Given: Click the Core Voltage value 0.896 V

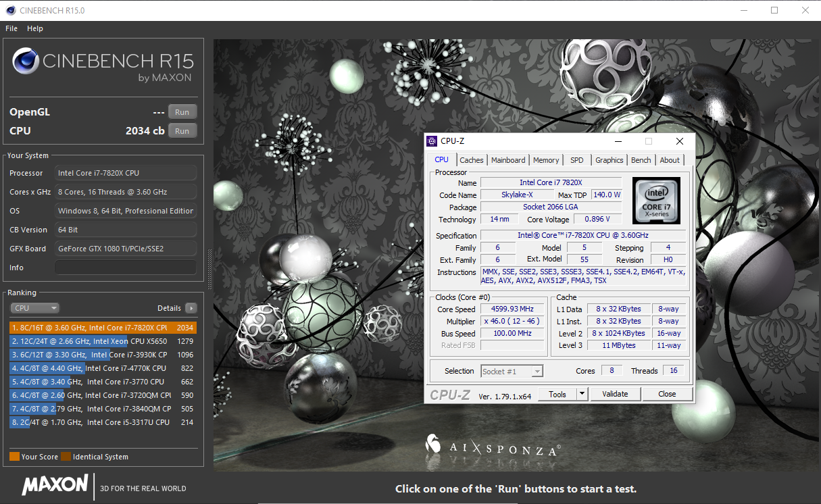Looking at the screenshot, I should pos(598,219).
